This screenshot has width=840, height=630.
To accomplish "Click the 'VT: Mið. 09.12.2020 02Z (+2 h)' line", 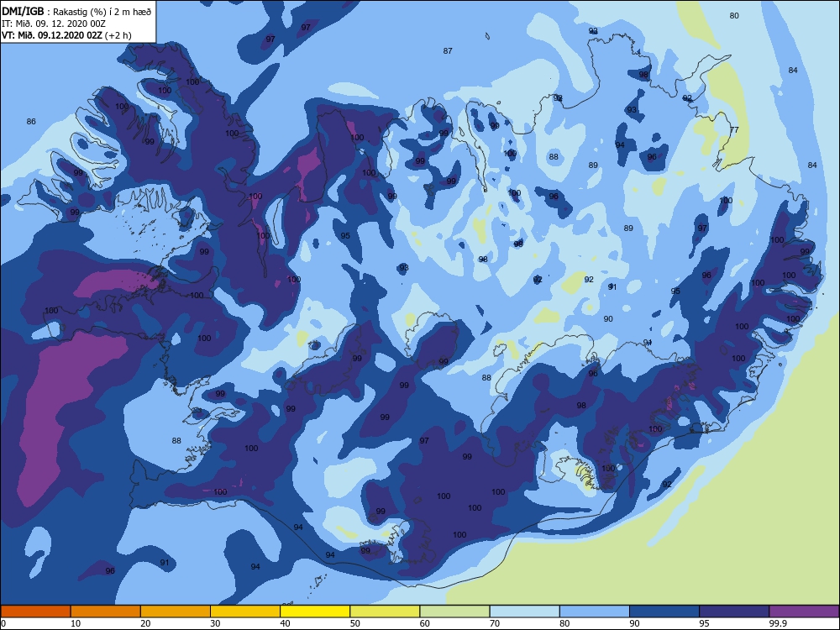I will (x=66, y=35).
